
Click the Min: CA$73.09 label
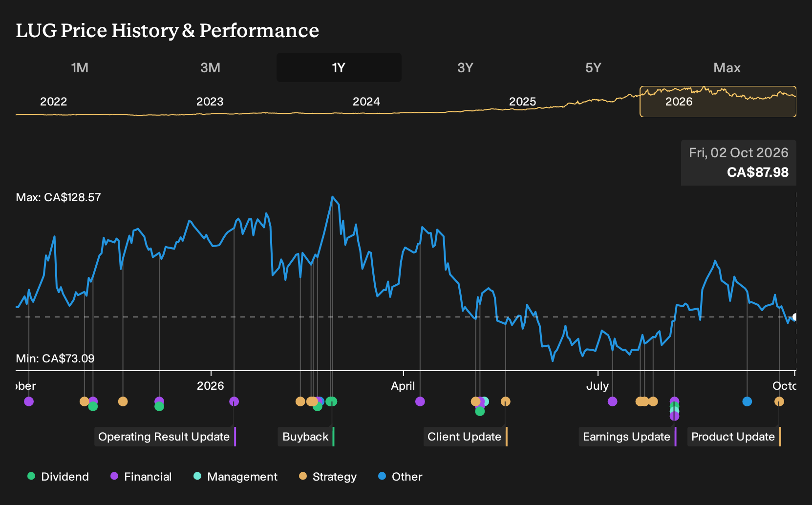coord(55,358)
